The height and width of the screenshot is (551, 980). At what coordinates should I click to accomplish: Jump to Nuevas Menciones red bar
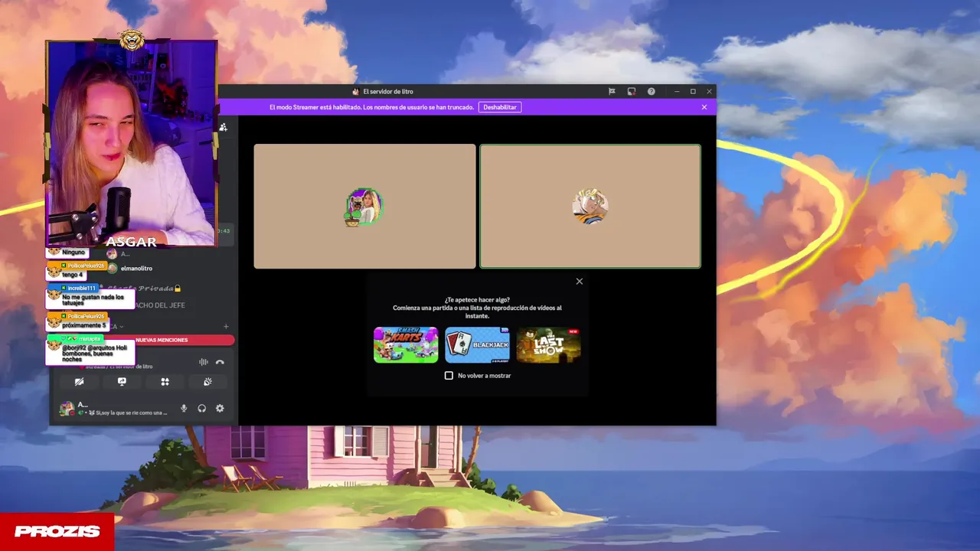(162, 340)
